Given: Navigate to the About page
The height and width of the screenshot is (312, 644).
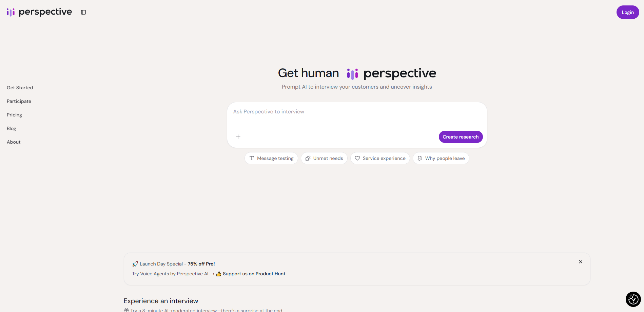Looking at the screenshot, I should pos(14,142).
